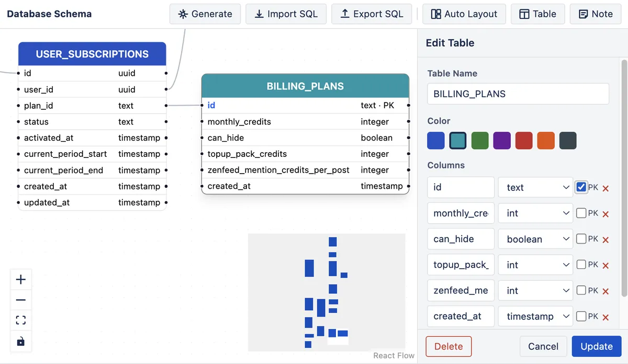Screen dimensions: 628x364
Task: Open the type dropdown for id column
Action: click(535, 187)
